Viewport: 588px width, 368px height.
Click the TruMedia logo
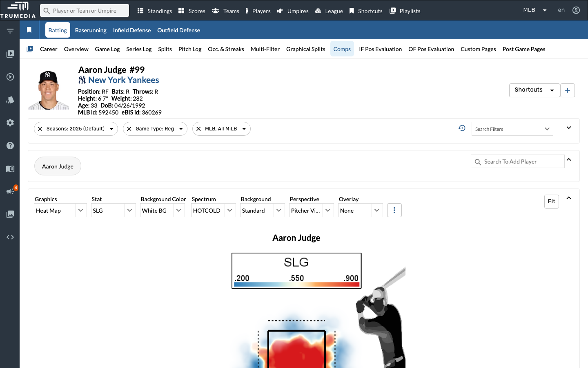(18, 10)
